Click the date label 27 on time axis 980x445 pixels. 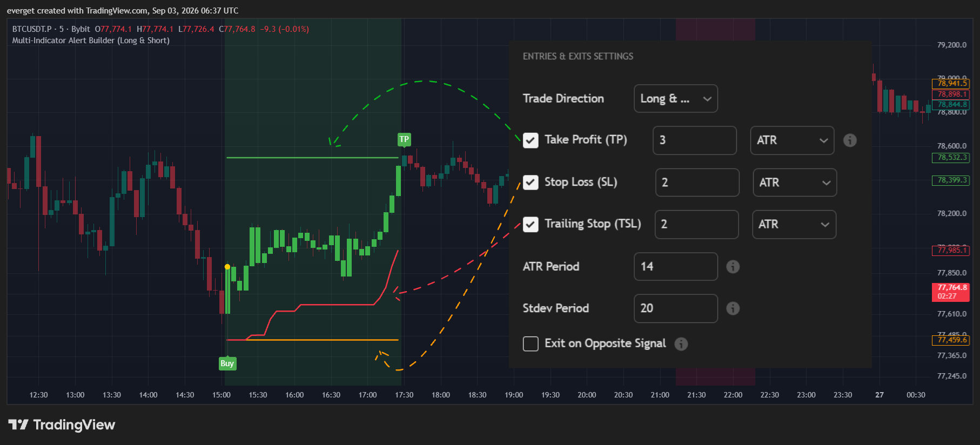[880, 395]
